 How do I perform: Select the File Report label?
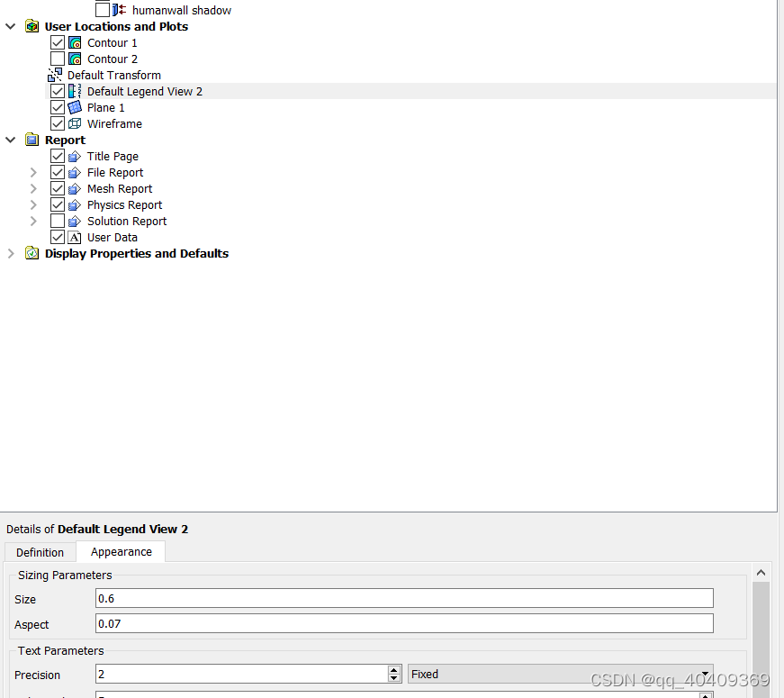click(x=115, y=172)
